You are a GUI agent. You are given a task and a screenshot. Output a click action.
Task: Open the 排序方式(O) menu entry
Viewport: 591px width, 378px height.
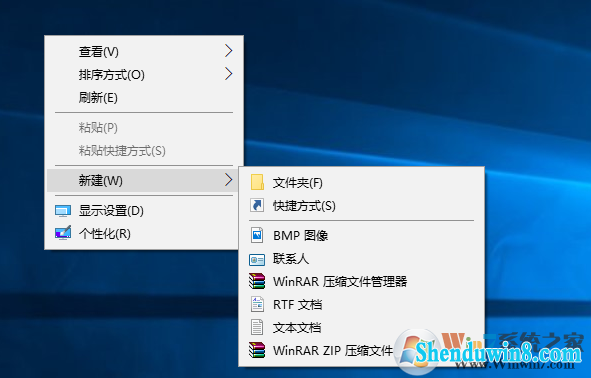point(144,74)
